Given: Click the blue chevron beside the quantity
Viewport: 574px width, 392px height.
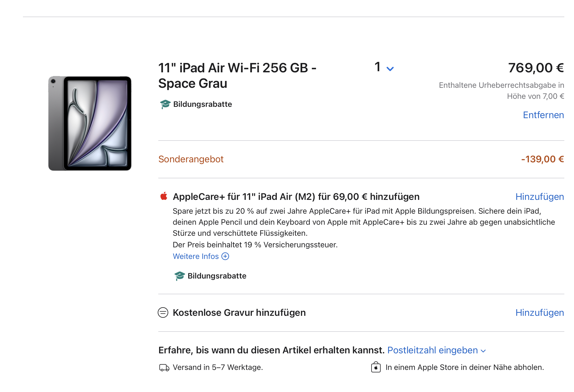Looking at the screenshot, I should point(390,69).
